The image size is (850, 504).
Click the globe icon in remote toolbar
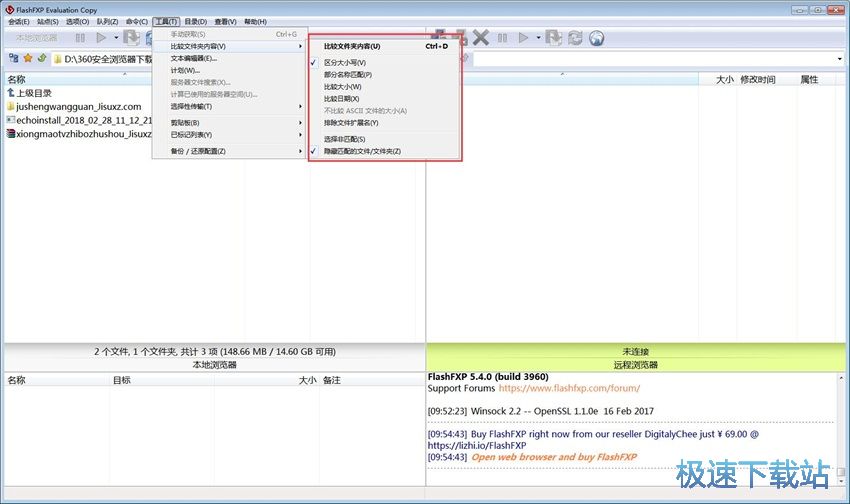[596, 38]
